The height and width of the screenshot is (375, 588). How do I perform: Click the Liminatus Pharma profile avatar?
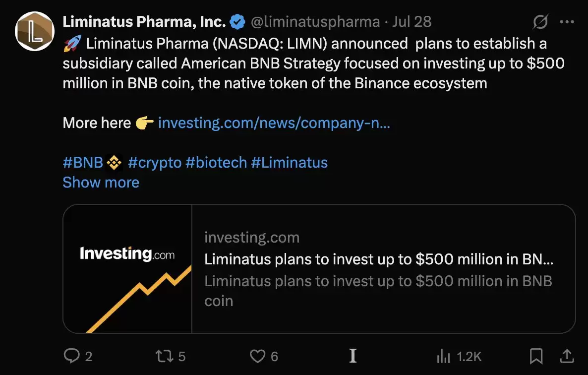click(35, 31)
